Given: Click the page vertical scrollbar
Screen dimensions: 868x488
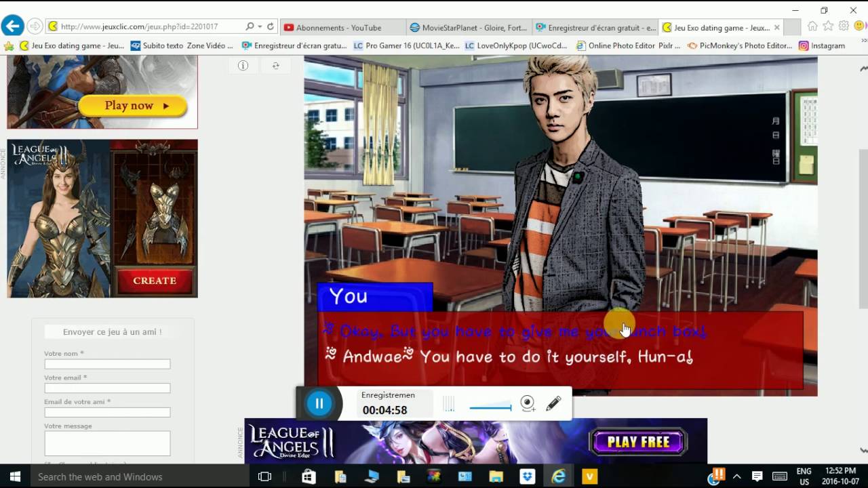Looking at the screenshot, I should click(863, 228).
